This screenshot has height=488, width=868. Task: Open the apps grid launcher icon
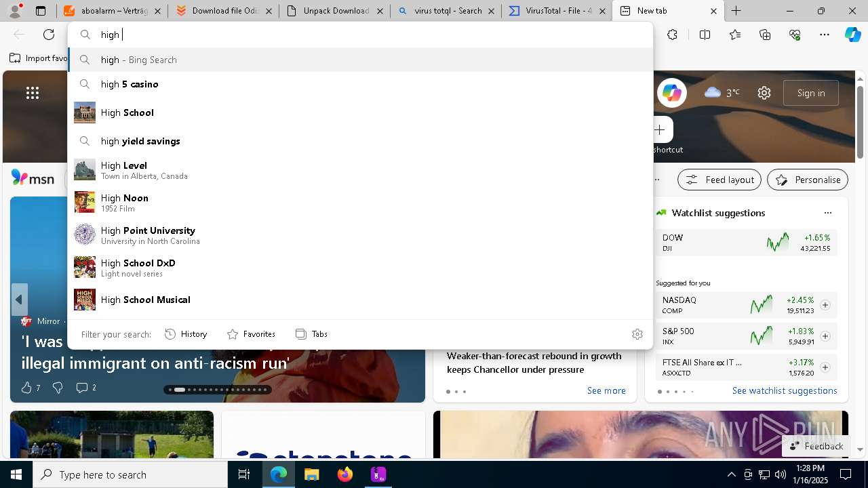click(33, 93)
